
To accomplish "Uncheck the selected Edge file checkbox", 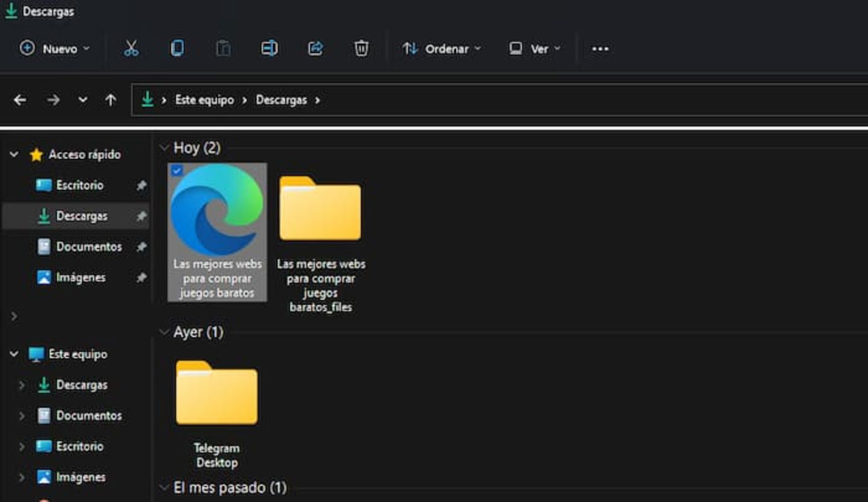I will (177, 171).
